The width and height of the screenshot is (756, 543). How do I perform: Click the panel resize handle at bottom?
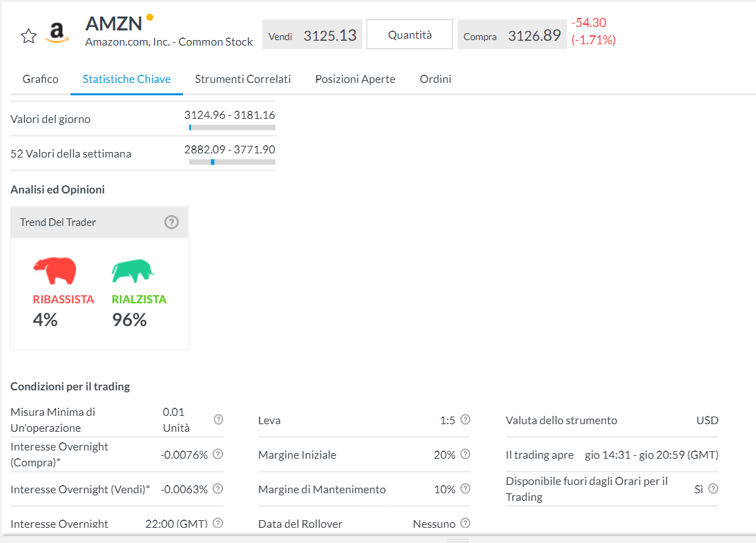pos(458,541)
